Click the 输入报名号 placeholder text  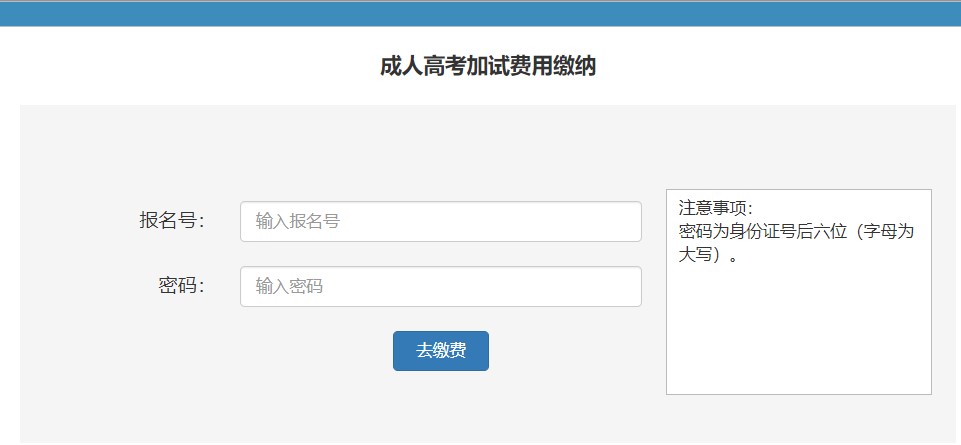coord(298,221)
